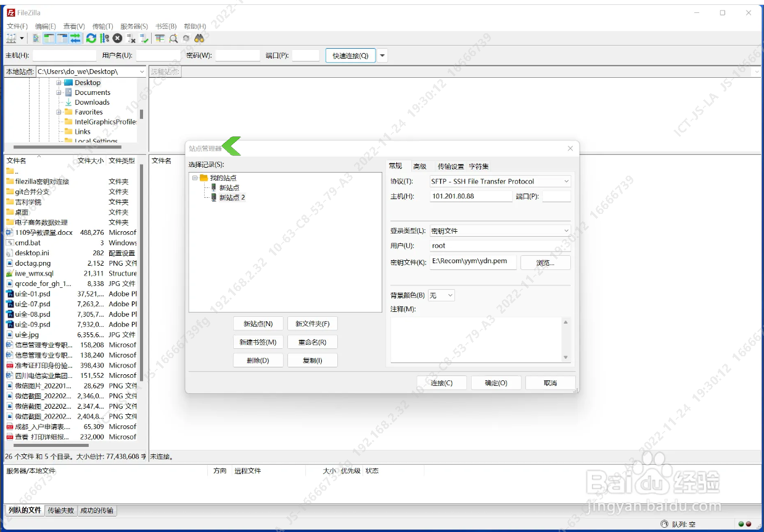Image resolution: width=764 pixels, height=532 pixels.
Task: Click the 重命名(R) button
Action: tap(313, 342)
